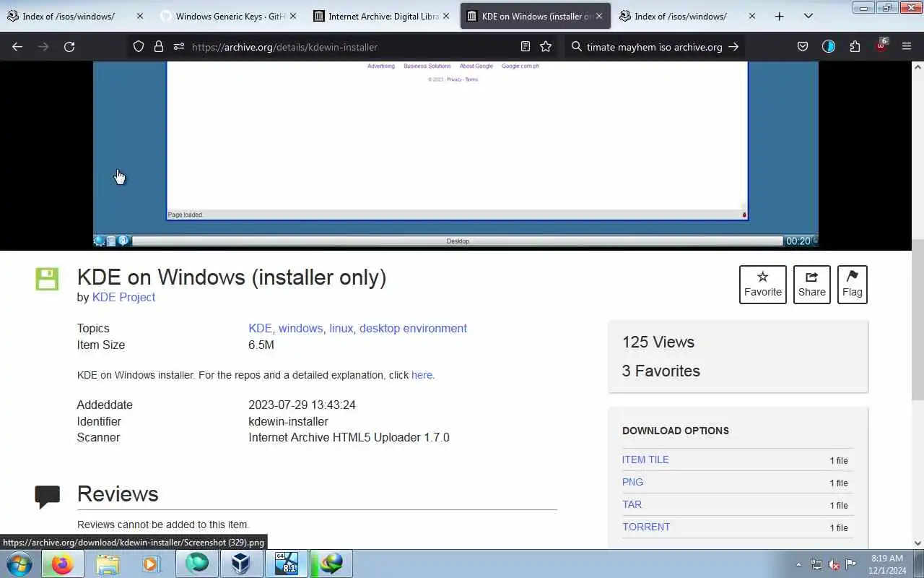Open Windows Start menu orb
The height and width of the screenshot is (578, 924).
(19, 564)
